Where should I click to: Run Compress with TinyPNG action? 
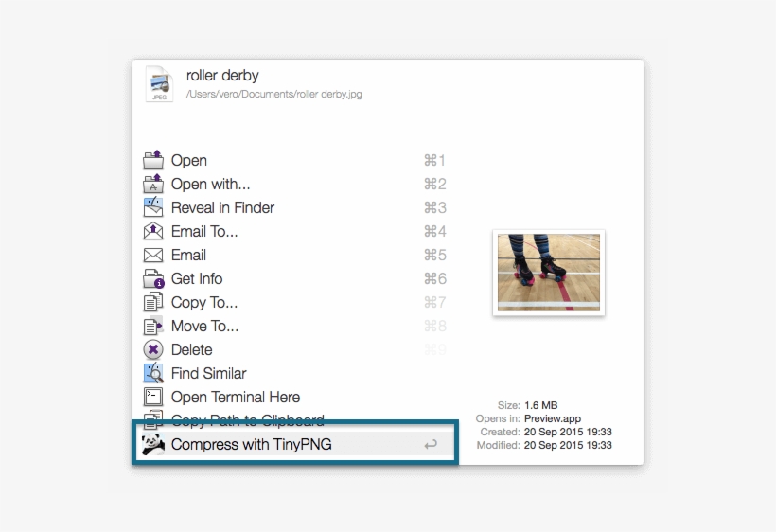point(295,444)
